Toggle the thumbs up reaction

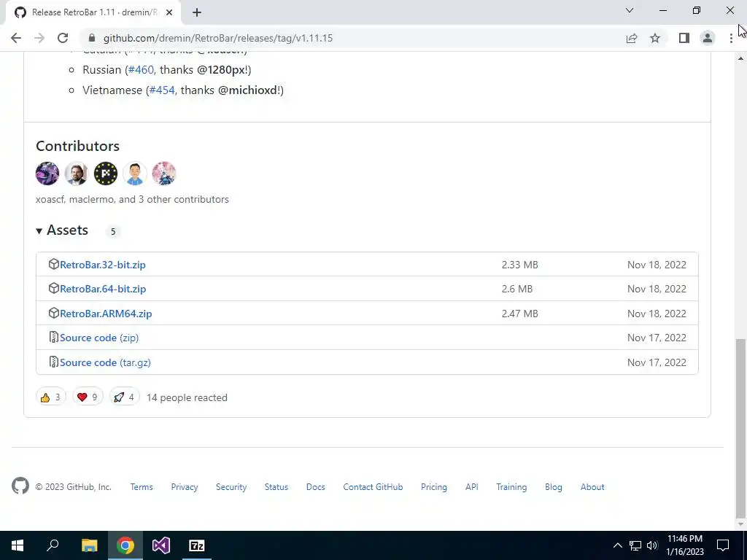pyautogui.click(x=50, y=397)
